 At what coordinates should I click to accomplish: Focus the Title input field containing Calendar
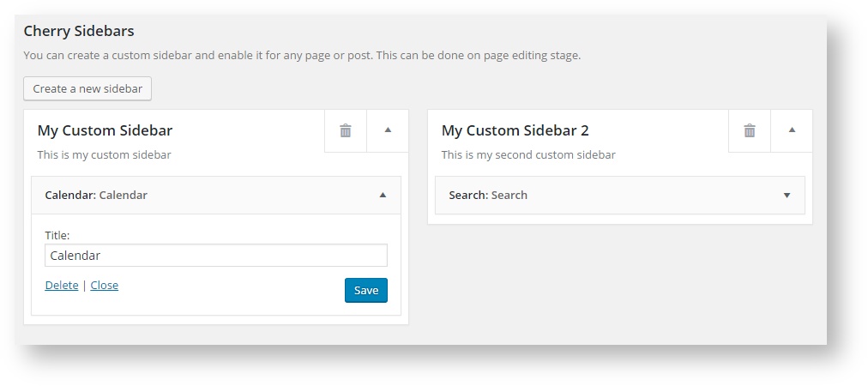[x=216, y=255]
